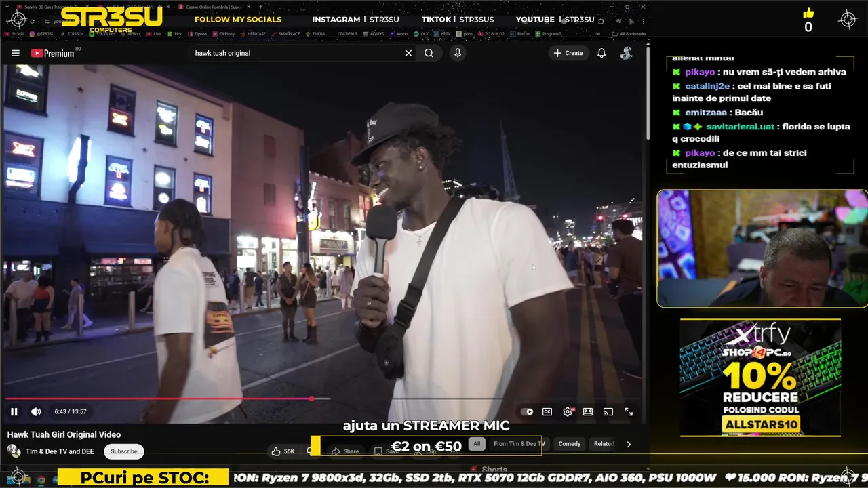Screen dimensions: 868x488
Task: Open the OLX bookmark
Action: (x=421, y=33)
